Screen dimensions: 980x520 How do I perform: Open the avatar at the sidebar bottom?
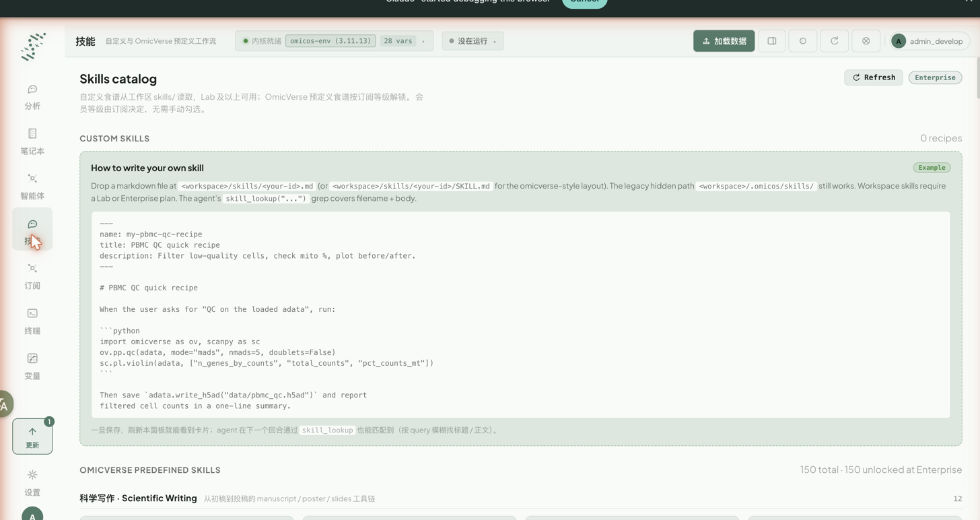(32, 515)
